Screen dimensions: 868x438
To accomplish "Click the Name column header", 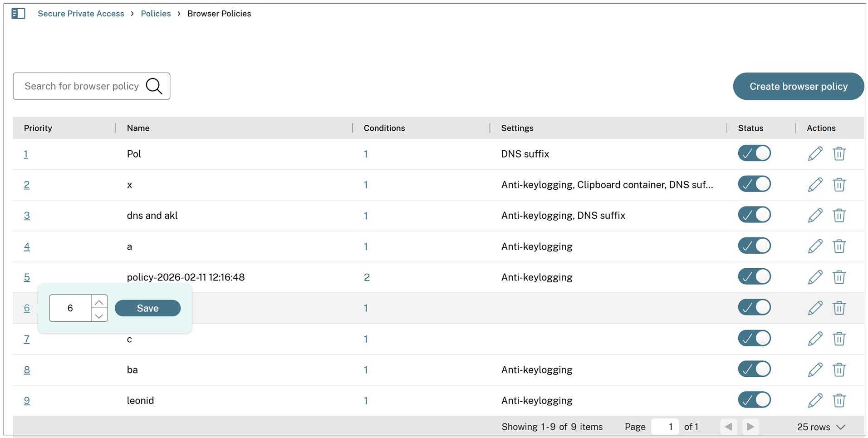I will pyautogui.click(x=138, y=128).
